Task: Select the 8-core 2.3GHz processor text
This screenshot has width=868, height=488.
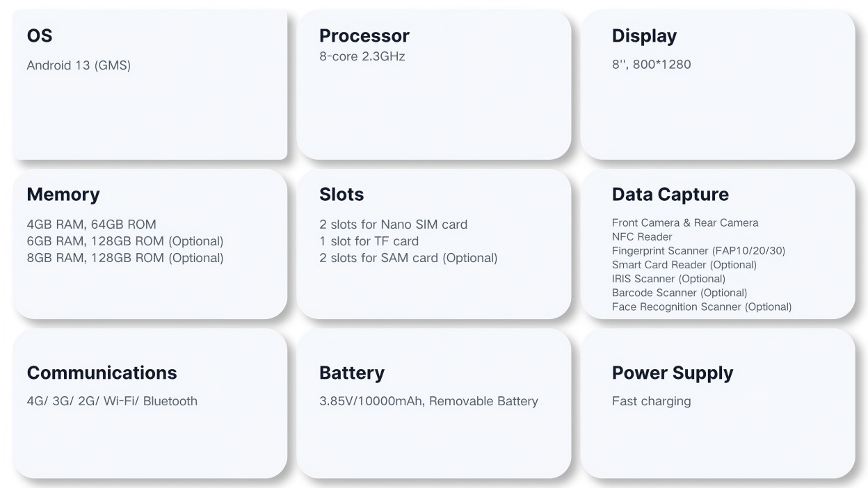Action: click(x=362, y=56)
